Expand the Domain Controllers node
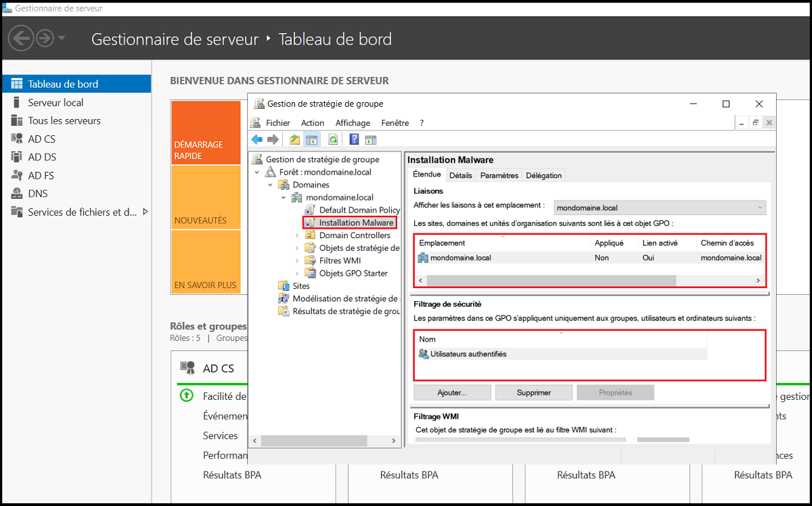The height and width of the screenshot is (506, 812). 297,235
